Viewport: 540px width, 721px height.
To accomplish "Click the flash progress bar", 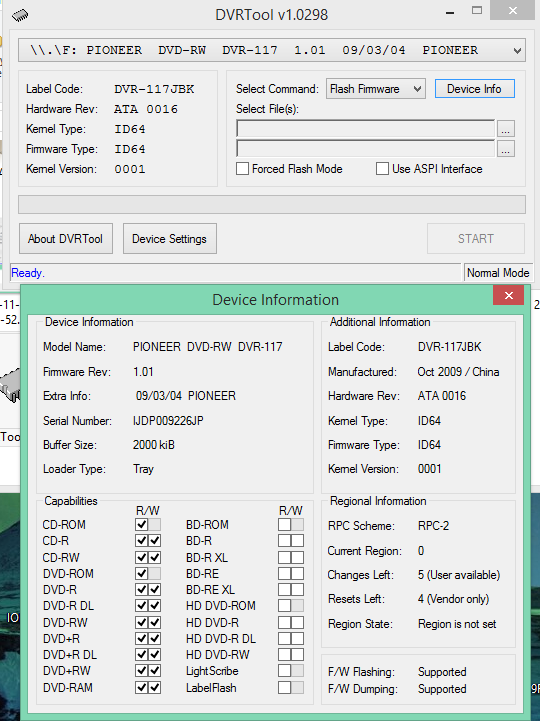I will pyautogui.click(x=272, y=205).
